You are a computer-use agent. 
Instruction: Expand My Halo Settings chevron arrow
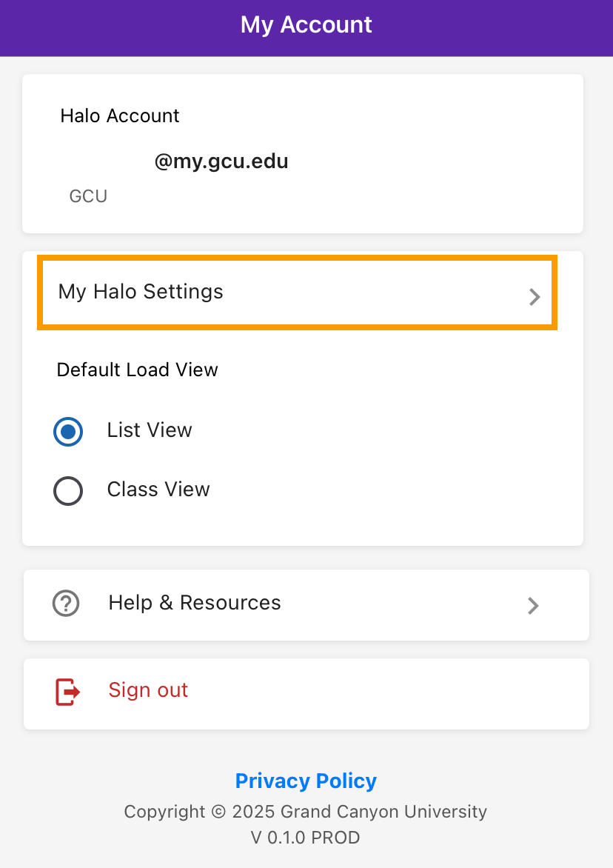[x=535, y=297]
